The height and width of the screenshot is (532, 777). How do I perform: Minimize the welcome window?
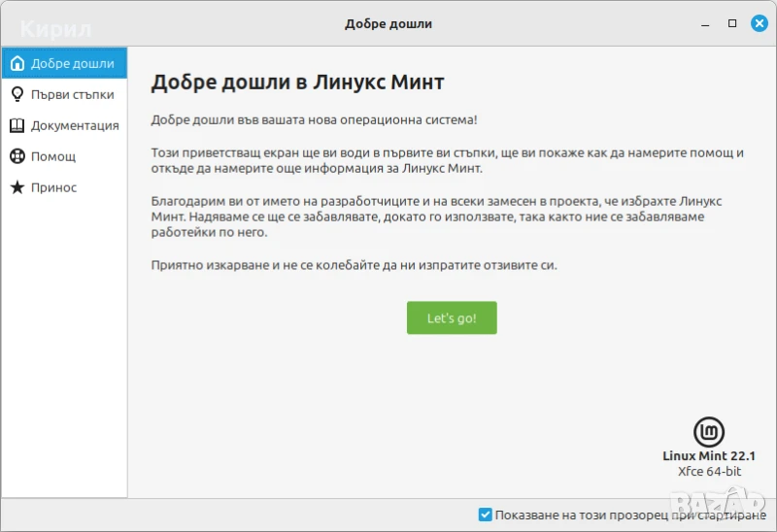[707, 23]
